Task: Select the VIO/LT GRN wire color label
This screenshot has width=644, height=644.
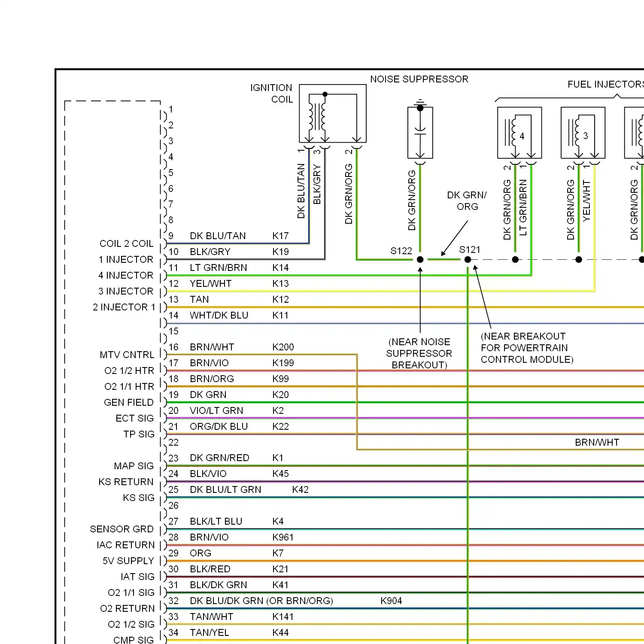Action: coord(216,410)
